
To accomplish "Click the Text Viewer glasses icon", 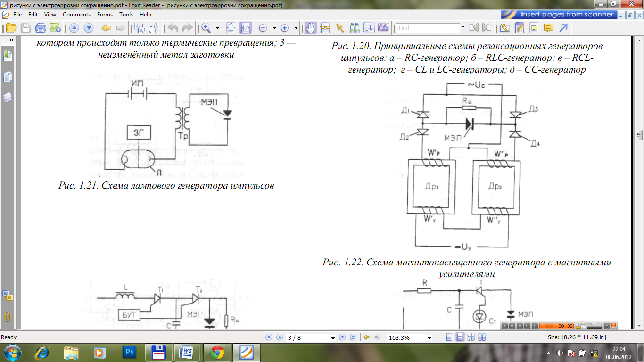I will pyautogui.click(x=325, y=28).
